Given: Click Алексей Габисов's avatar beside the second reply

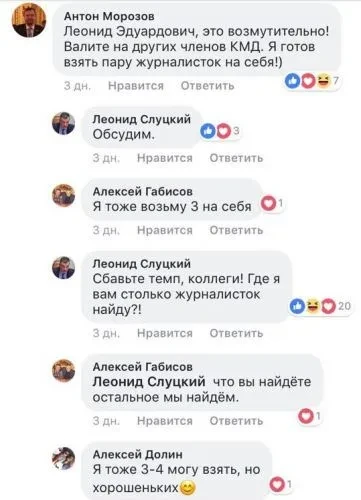Looking at the screenshot, I should point(63,371).
